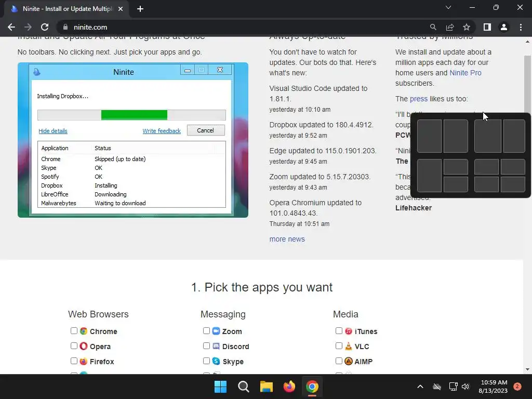Check the VLC checkbox
This screenshot has width=532, height=399.
(x=339, y=345)
